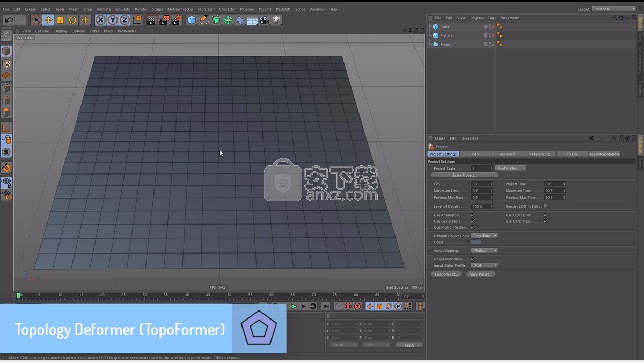Open the File menu
The height and width of the screenshot is (362, 644).
coord(6,9)
